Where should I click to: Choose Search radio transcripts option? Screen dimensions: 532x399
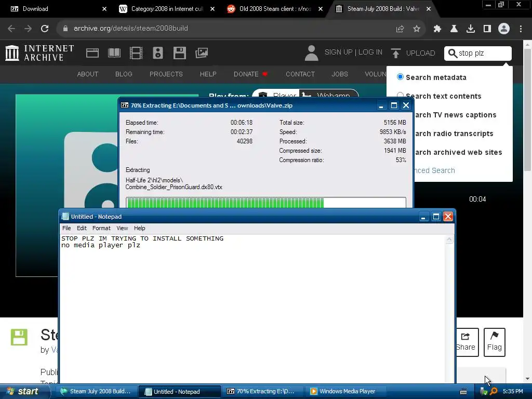click(454, 134)
